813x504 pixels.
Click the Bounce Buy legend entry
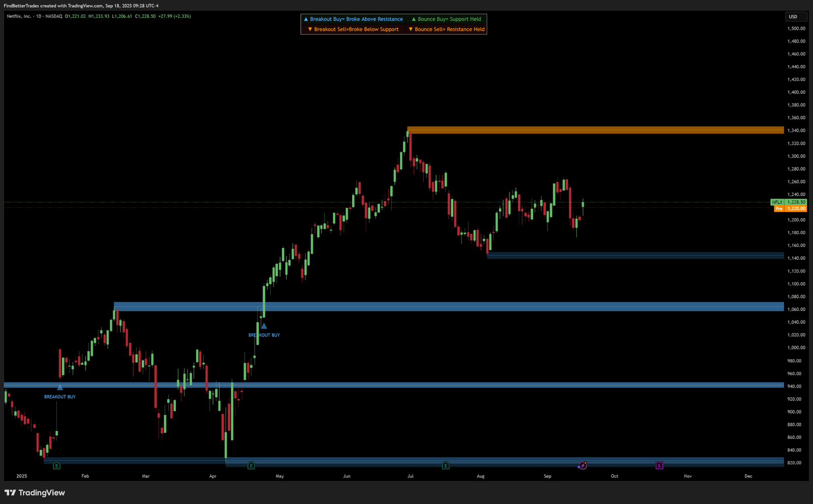click(446, 19)
